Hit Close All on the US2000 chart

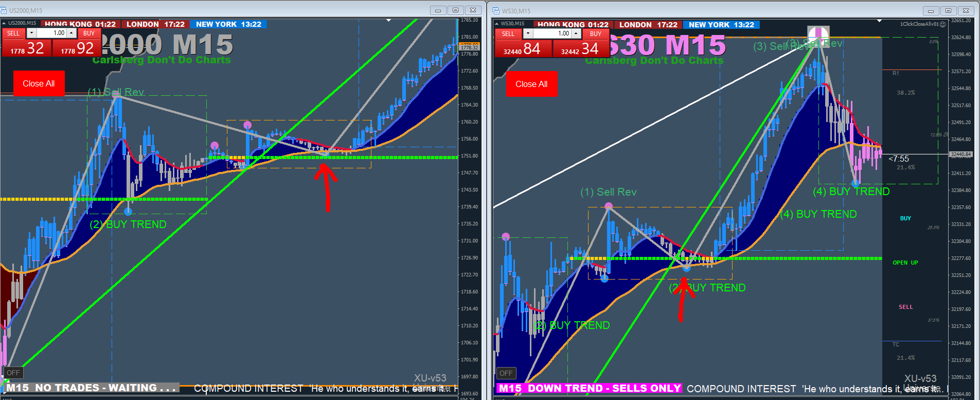[x=39, y=83]
